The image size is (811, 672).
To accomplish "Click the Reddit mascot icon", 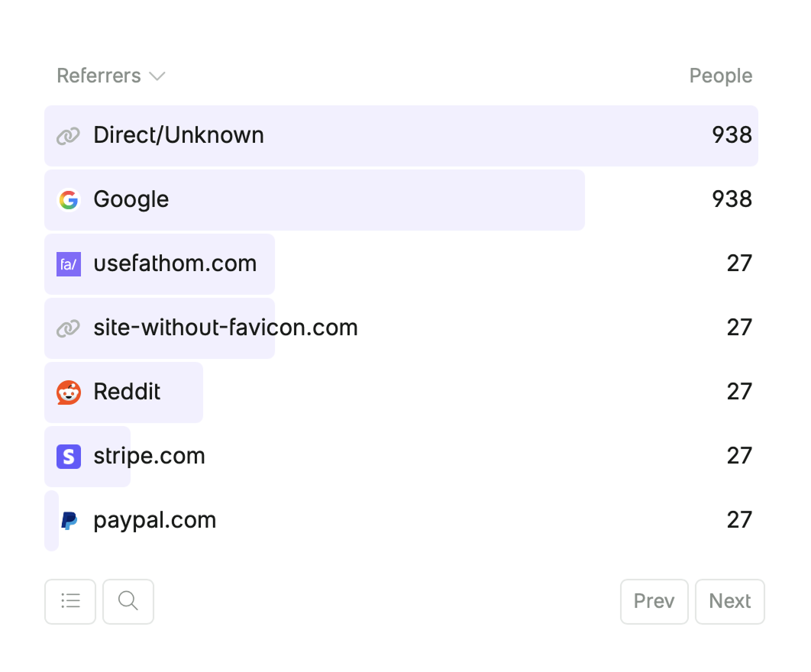I will [68, 393].
